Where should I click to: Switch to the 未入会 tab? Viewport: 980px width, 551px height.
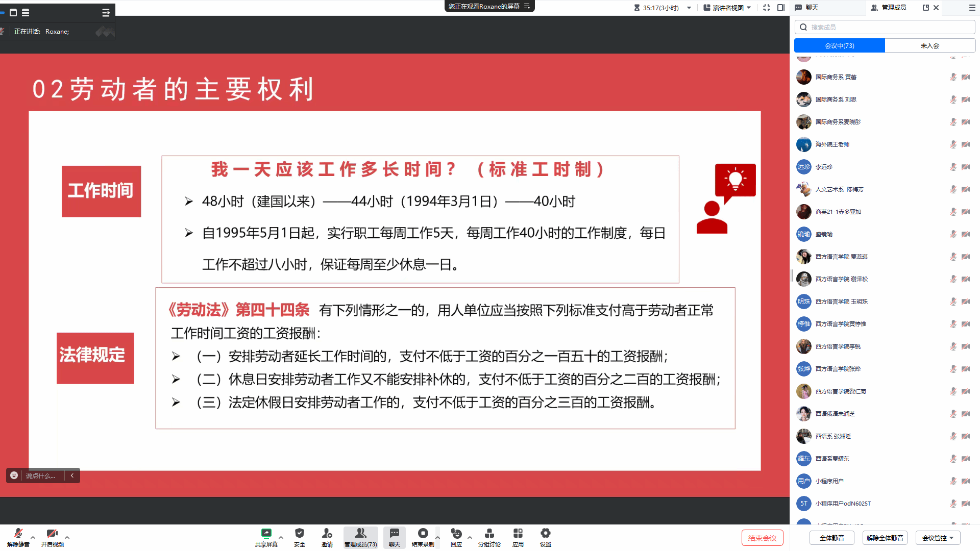coord(929,45)
